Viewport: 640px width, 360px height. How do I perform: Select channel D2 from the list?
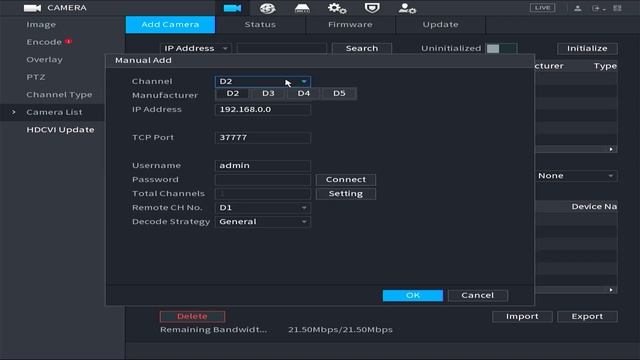click(233, 93)
